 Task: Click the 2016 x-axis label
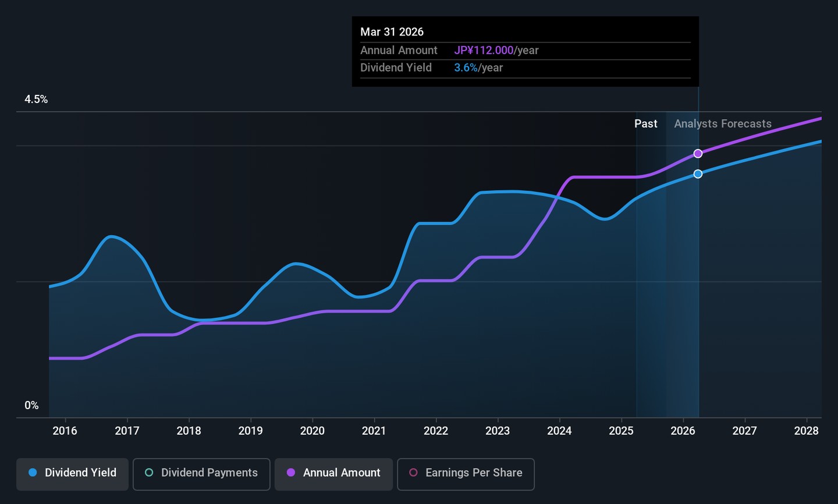(65, 431)
